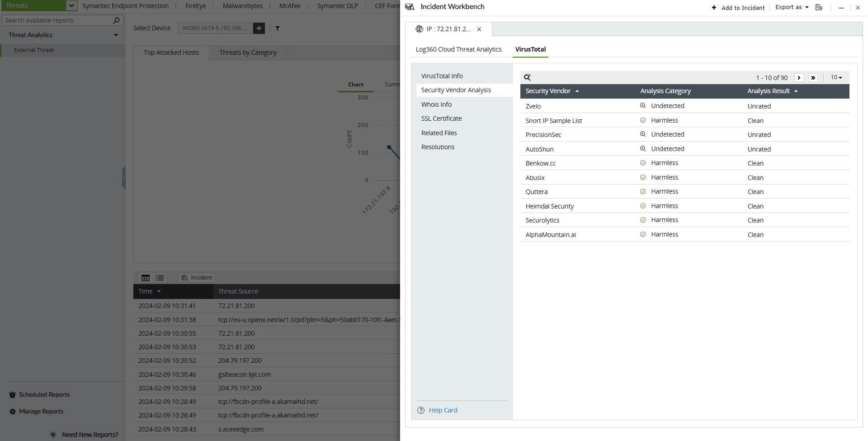Click the Search available reports field

point(58,20)
